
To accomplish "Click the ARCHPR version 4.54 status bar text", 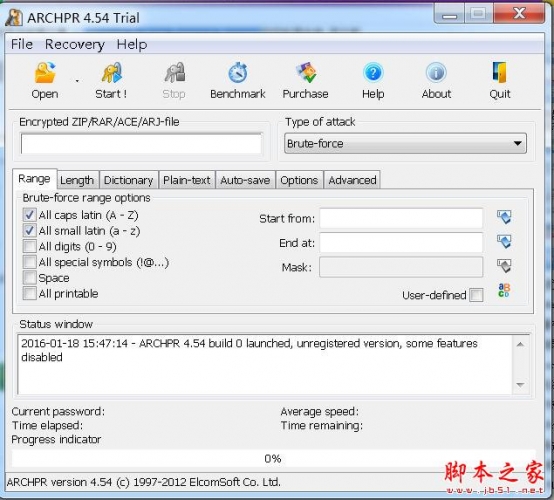I will point(143,482).
